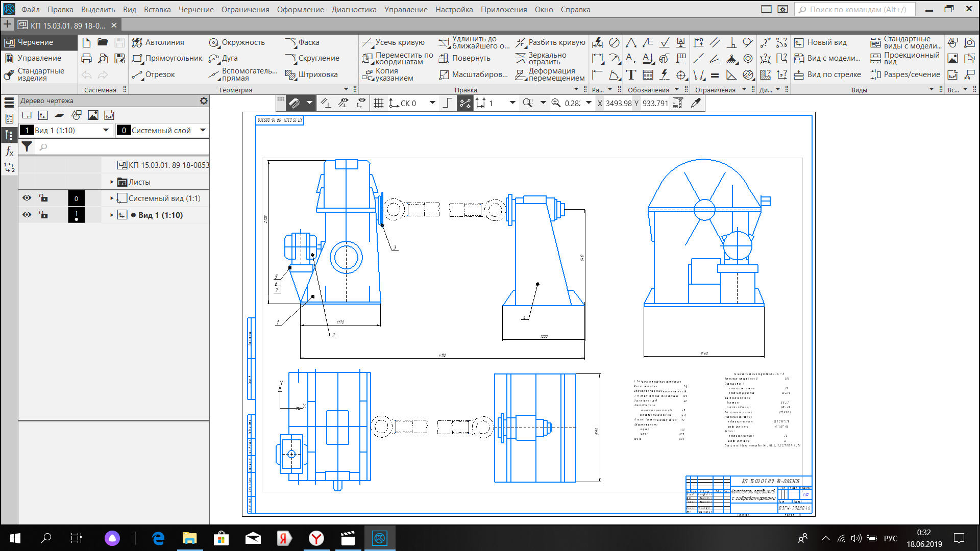The image size is (980, 551).
Task: Open the Диагностика menu
Action: [354, 9]
